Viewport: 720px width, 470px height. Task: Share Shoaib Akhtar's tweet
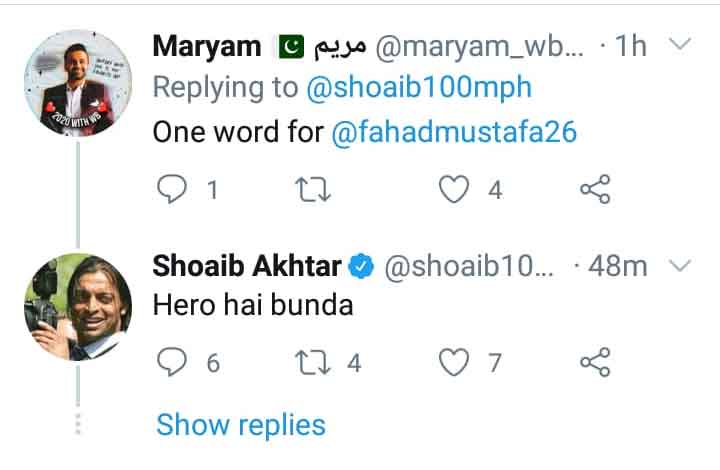tap(595, 362)
